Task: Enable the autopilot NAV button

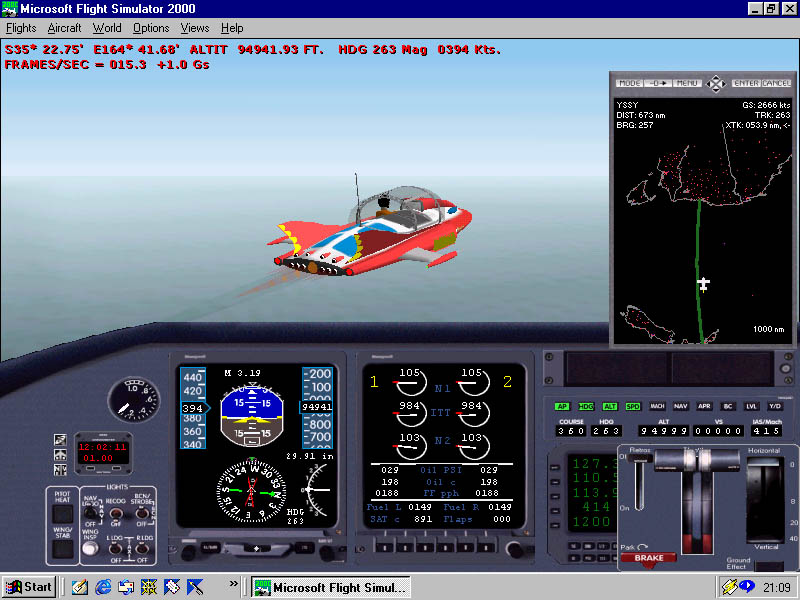Action: 681,407
